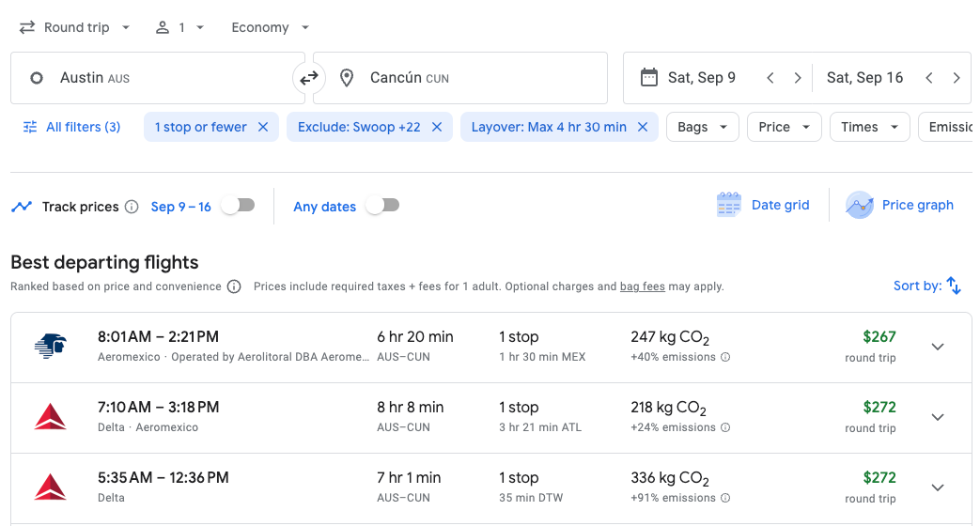The image size is (980, 526).
Task: Open the Price graph
Action: (900, 205)
